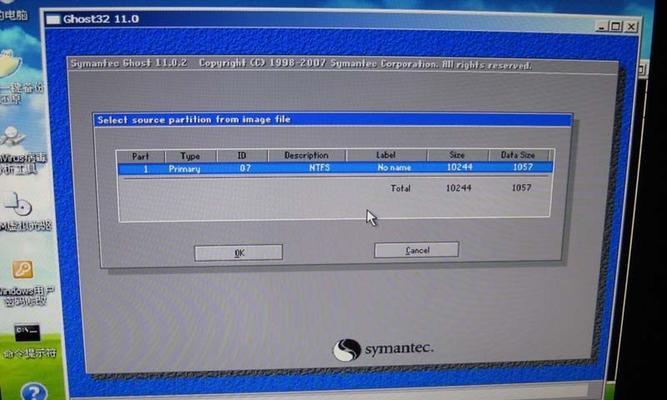This screenshot has height=400, width=667.
Task: Click the Data Size column header
Action: pos(518,155)
